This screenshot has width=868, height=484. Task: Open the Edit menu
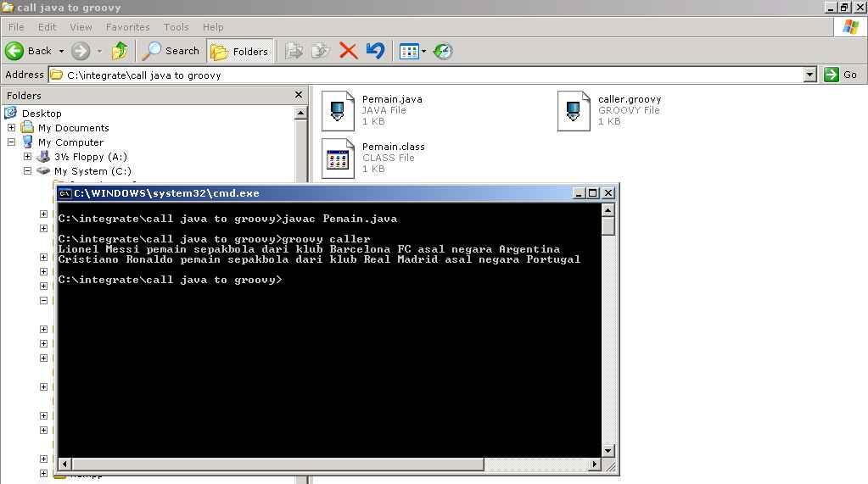[x=47, y=26]
